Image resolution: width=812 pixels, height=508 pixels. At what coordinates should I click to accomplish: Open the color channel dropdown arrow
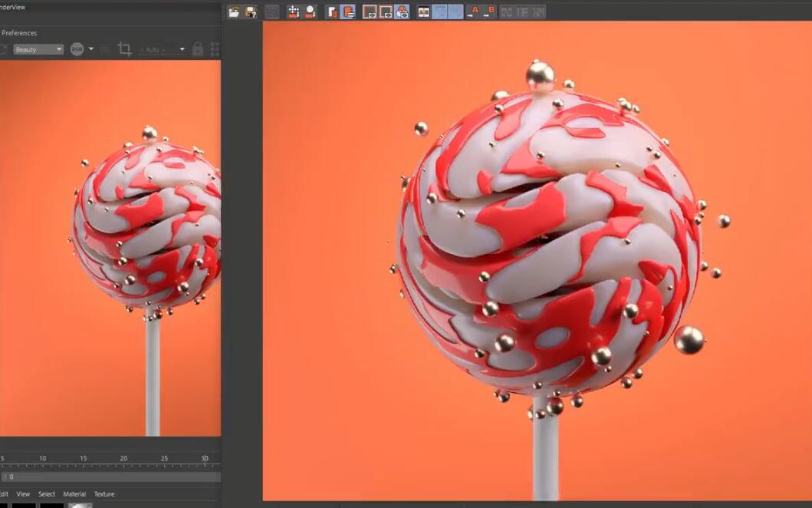click(x=90, y=48)
